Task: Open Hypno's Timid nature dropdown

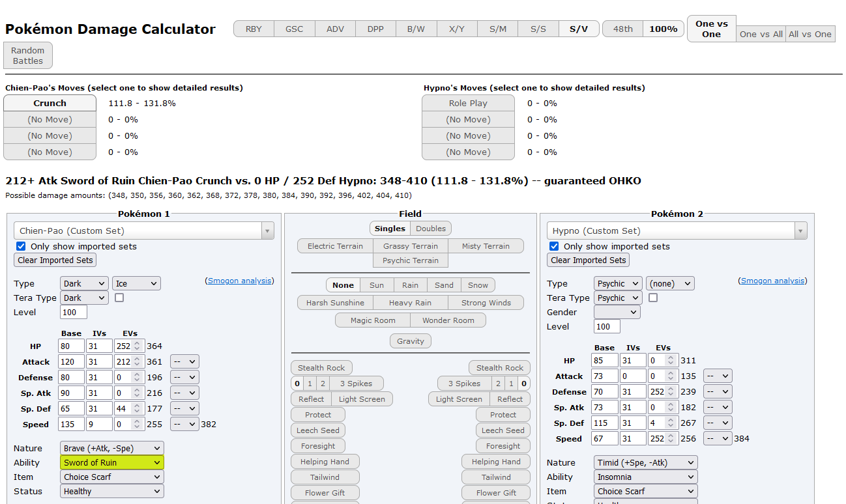Action: point(645,462)
